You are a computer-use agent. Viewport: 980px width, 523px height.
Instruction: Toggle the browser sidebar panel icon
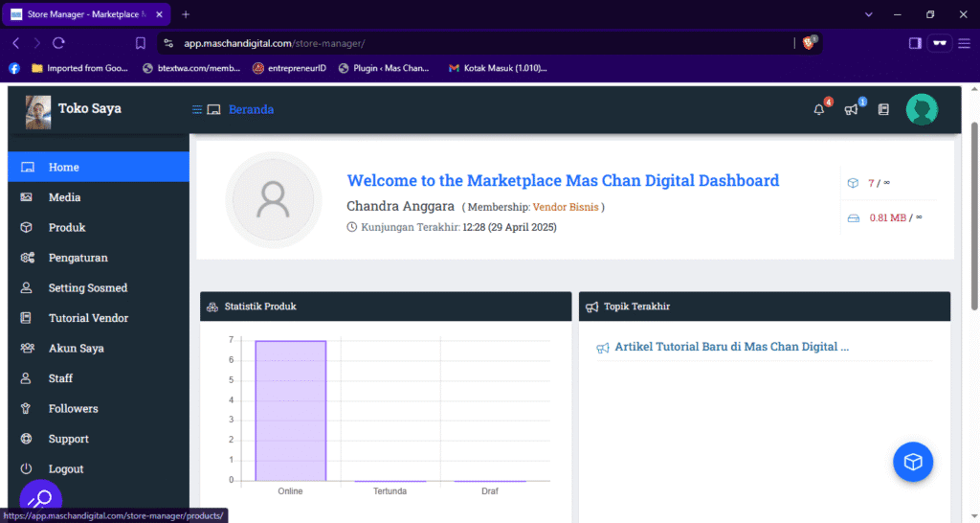tap(915, 43)
